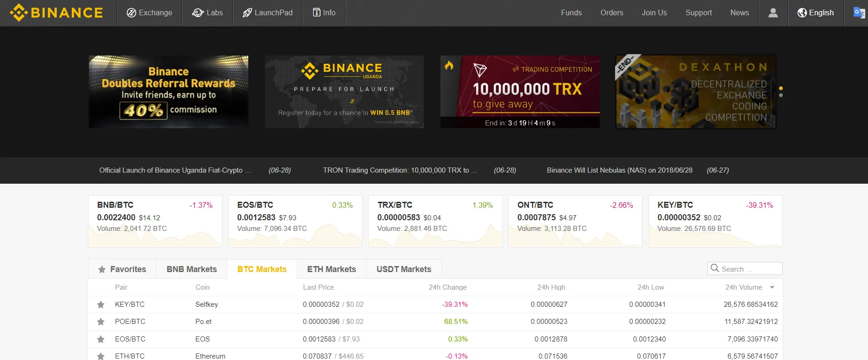Click the globe language icon
This screenshot has height=360, width=868.
coord(802,13)
